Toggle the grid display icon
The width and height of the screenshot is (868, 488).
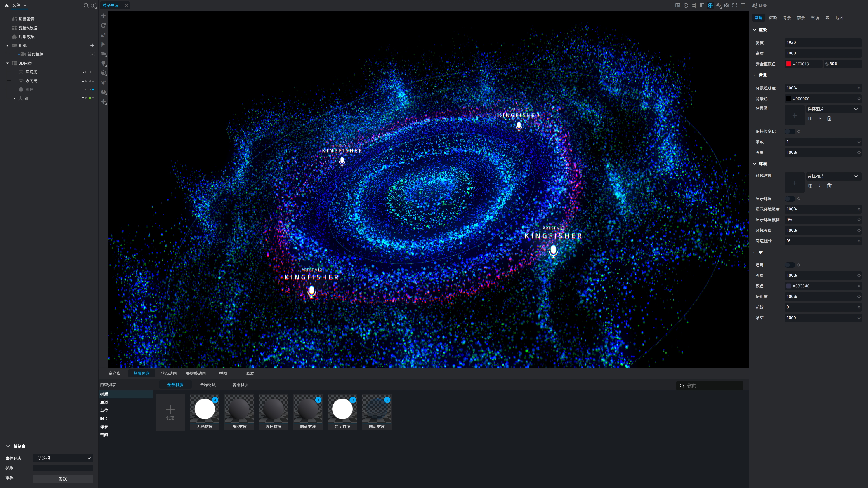point(702,5)
